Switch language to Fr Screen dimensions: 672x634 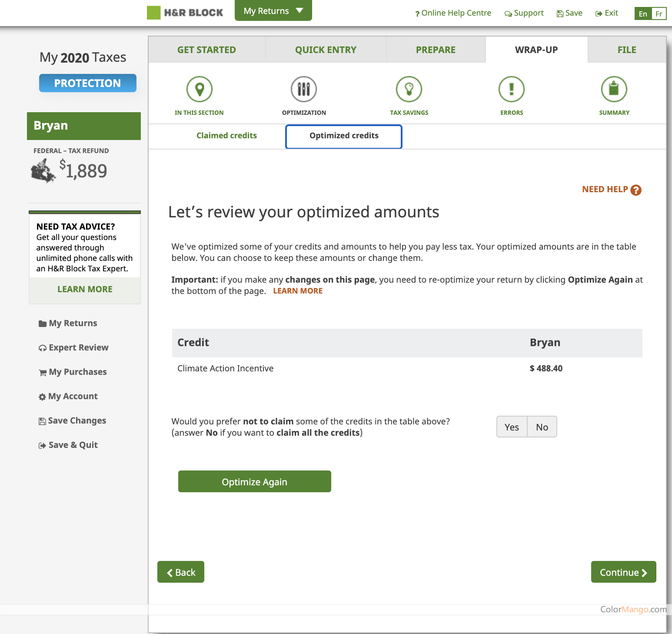coord(659,13)
